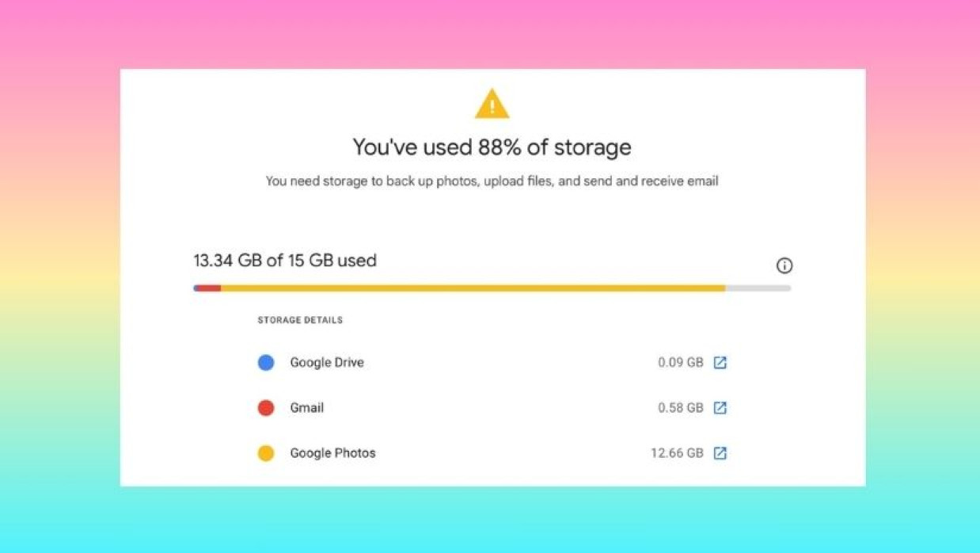Click the gray unused portion of storage bar
This screenshot has width=980, height=553.
[x=758, y=288]
